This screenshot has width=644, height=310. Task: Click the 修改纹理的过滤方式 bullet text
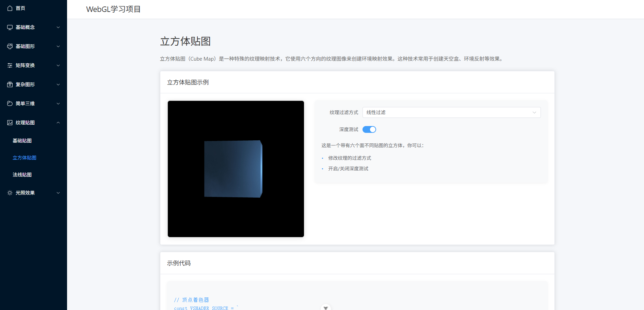point(350,158)
